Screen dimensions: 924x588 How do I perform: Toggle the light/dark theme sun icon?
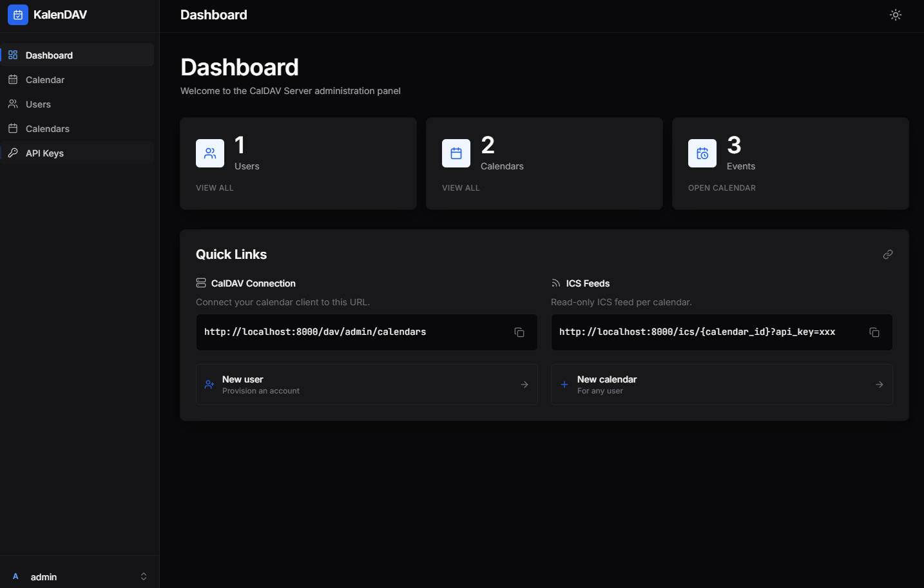[896, 15]
